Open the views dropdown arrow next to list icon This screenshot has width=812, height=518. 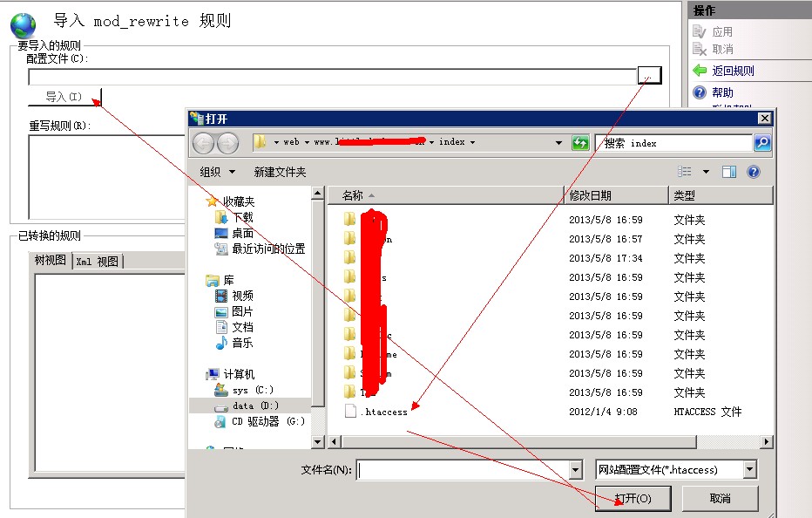coord(704,171)
